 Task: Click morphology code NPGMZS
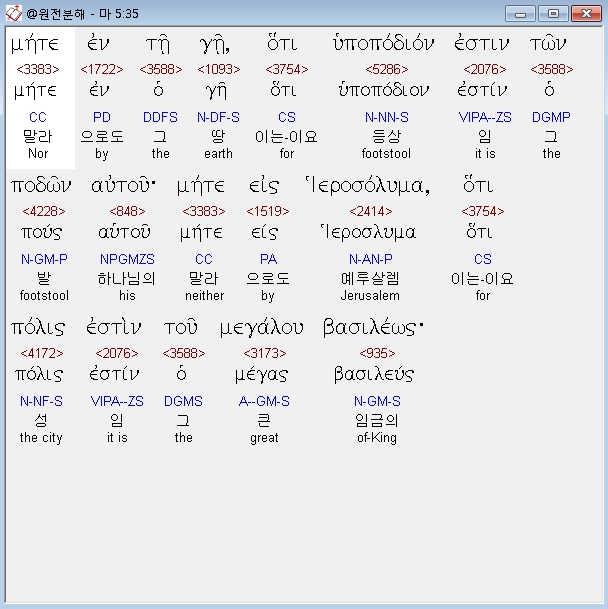pos(127,259)
